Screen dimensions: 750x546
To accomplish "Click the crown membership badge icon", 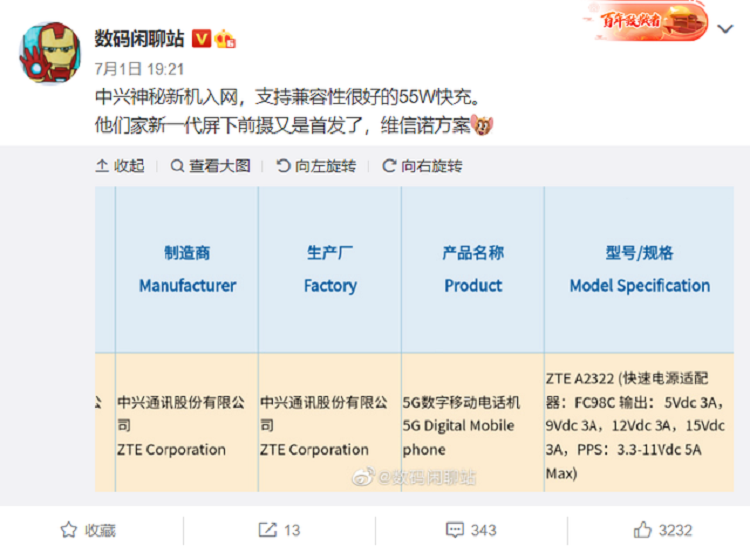I will point(225,39).
